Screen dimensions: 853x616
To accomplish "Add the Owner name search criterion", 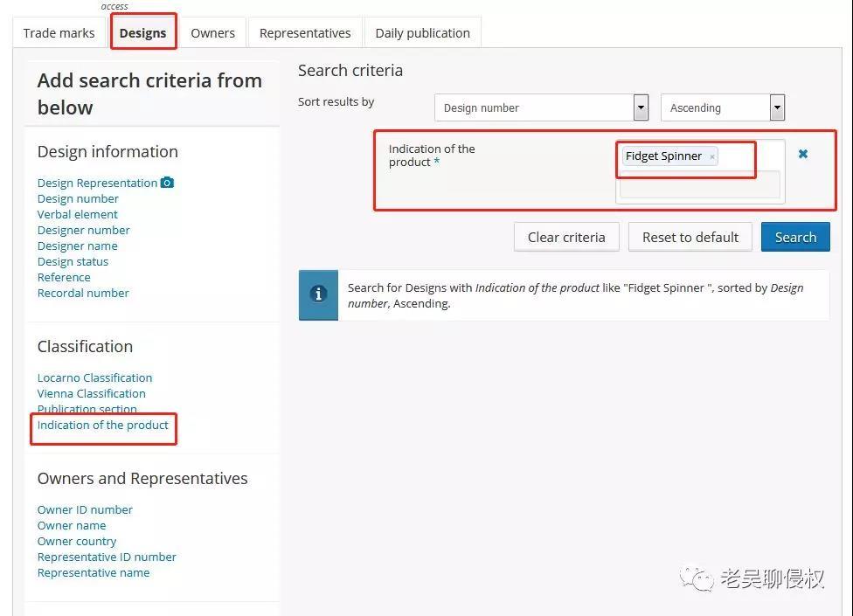I will click(x=72, y=525).
